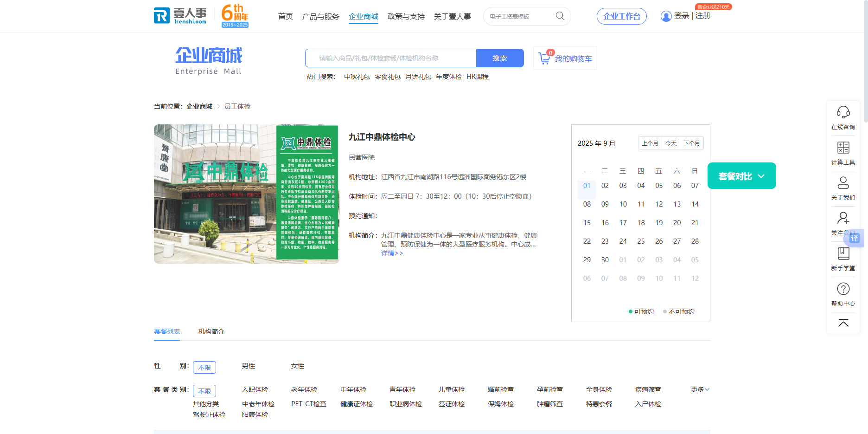Image resolution: width=868 pixels, height=434 pixels.
Task: Open 关于壹人事 menu
Action: pos(452,16)
